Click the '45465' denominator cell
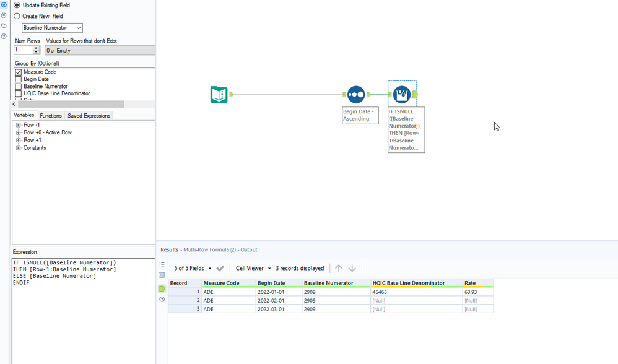This screenshot has width=618, height=364. point(417,292)
